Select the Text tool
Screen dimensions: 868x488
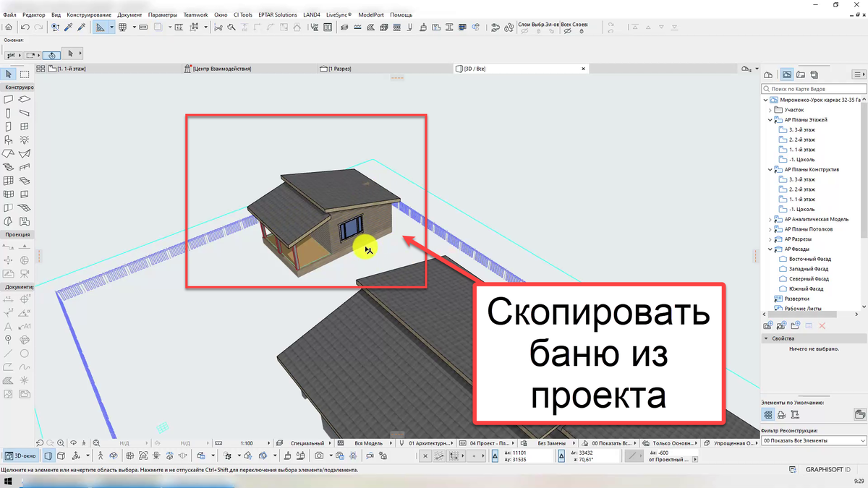pyautogui.click(x=9, y=327)
